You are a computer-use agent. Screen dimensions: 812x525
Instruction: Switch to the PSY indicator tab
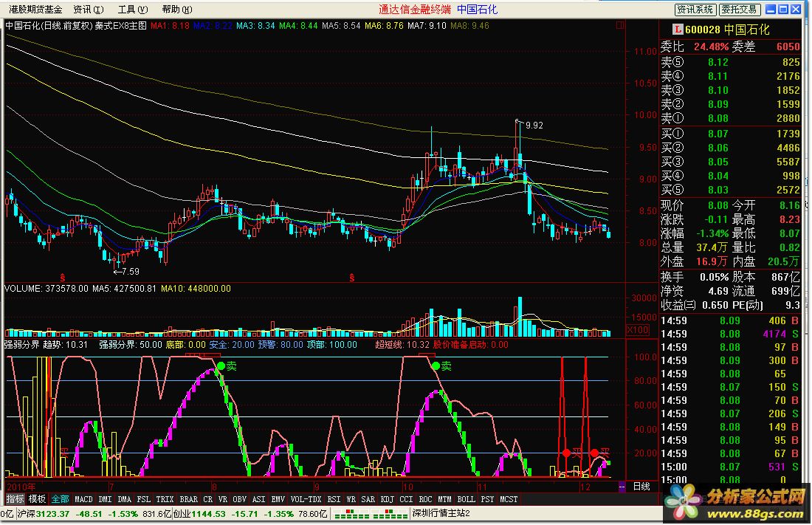point(487,499)
